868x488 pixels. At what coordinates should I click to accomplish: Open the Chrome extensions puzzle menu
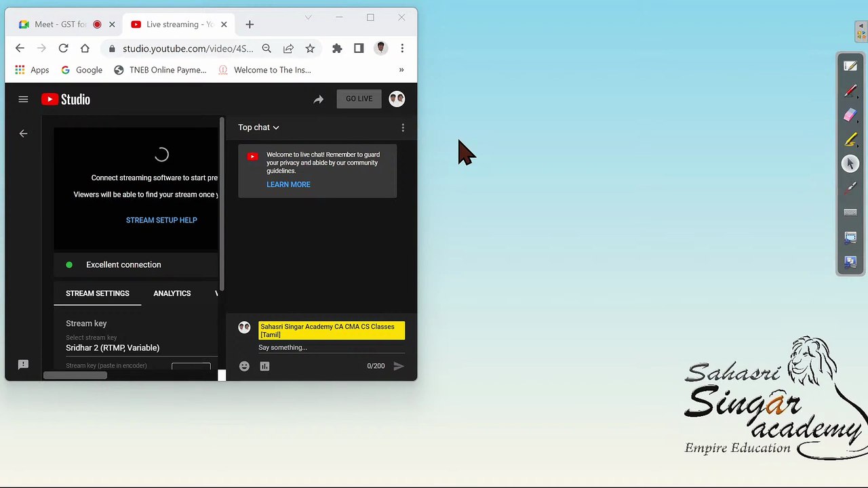tap(337, 48)
